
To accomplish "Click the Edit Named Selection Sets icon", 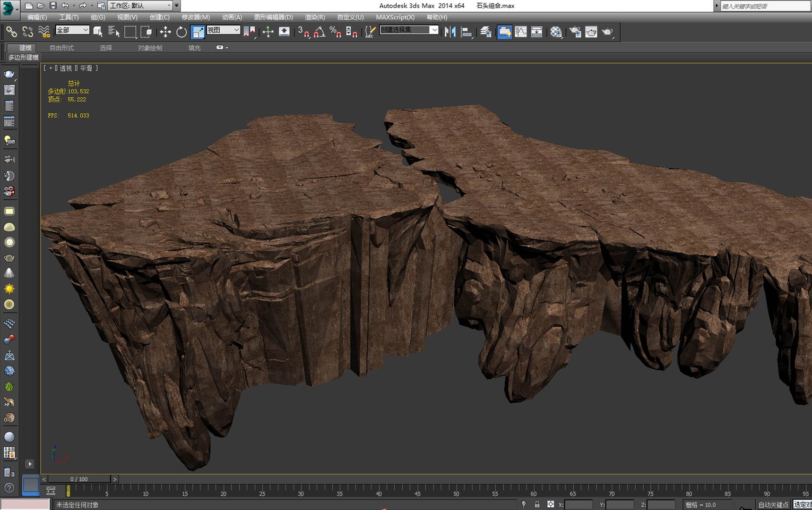I will (370, 32).
